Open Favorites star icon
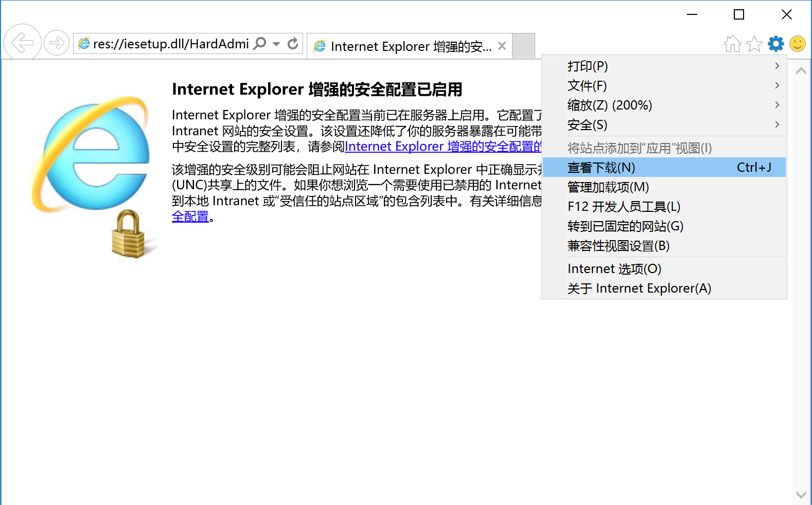This screenshot has width=812, height=505. tap(754, 44)
